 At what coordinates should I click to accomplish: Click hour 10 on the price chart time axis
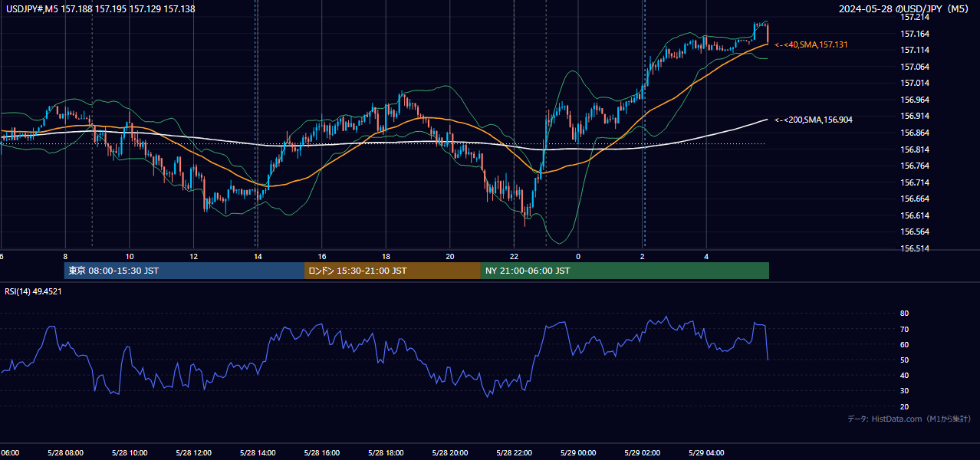click(130, 256)
